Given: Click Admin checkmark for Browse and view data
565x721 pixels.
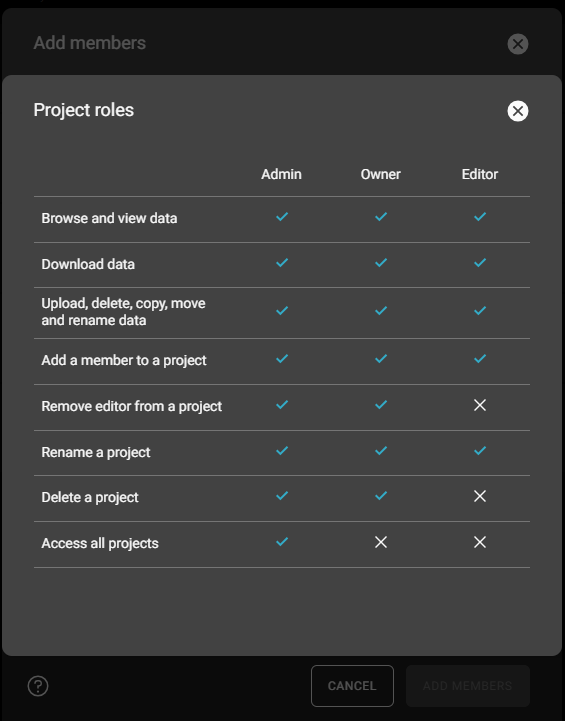Looking at the screenshot, I should [x=282, y=217].
